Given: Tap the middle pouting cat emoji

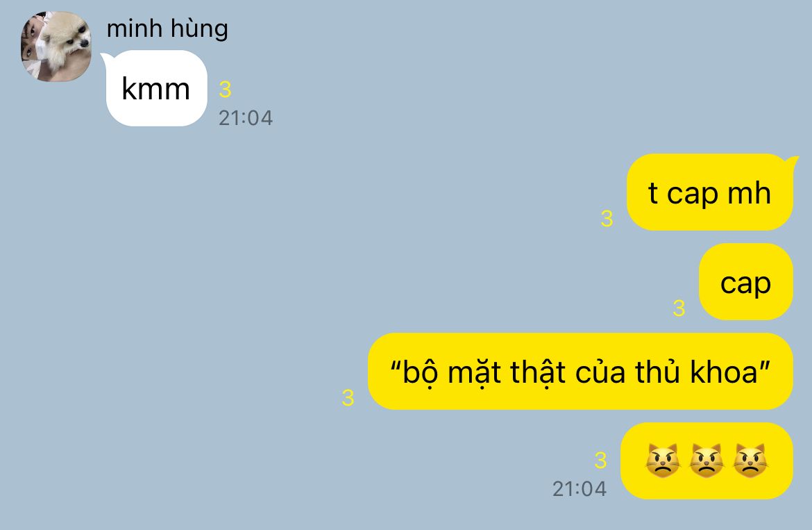Looking at the screenshot, I should (x=707, y=461).
